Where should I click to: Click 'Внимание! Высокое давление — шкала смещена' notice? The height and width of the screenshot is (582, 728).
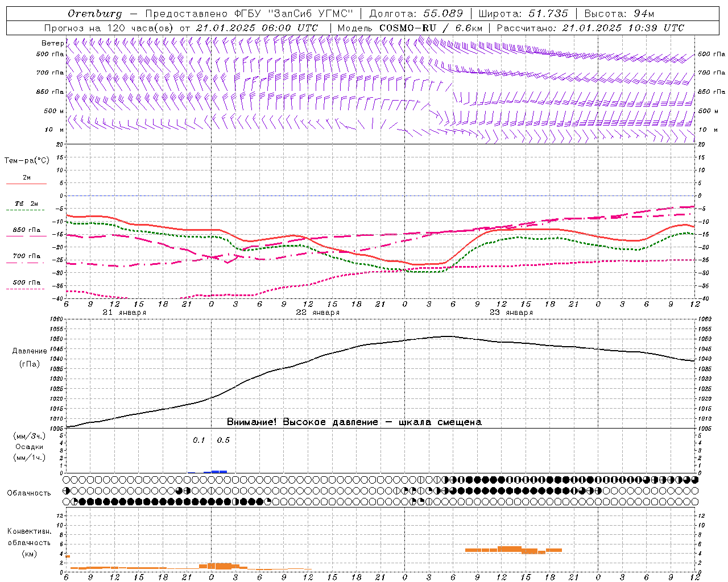tap(354, 422)
